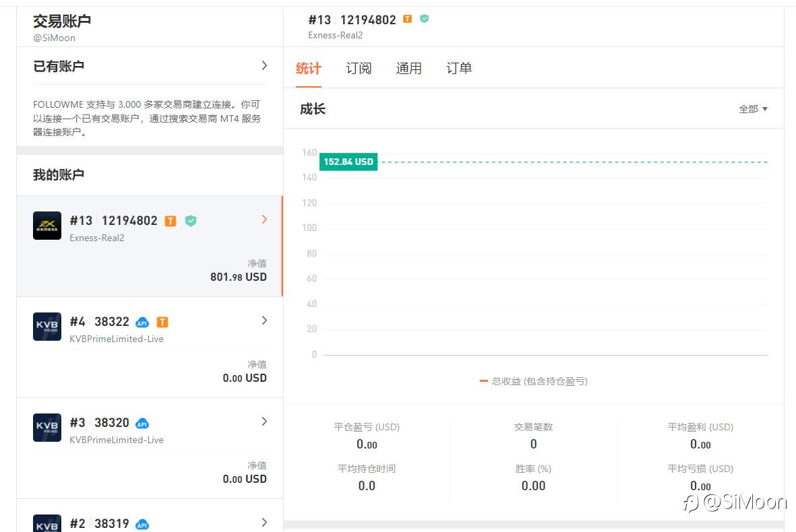Click green shield badge on account #13 in list
796x532 pixels.
(190, 221)
